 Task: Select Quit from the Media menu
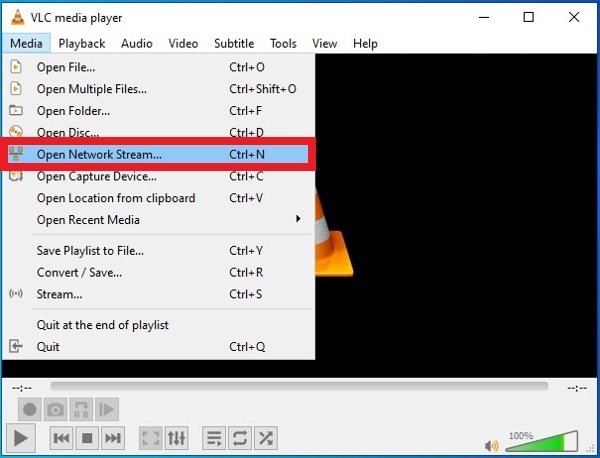(x=158, y=347)
